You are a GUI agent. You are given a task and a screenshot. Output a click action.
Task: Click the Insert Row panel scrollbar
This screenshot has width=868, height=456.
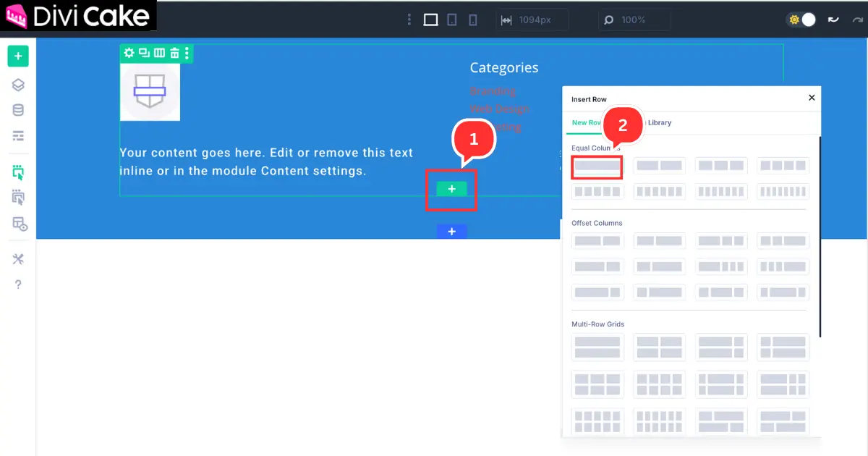pyautogui.click(x=820, y=237)
